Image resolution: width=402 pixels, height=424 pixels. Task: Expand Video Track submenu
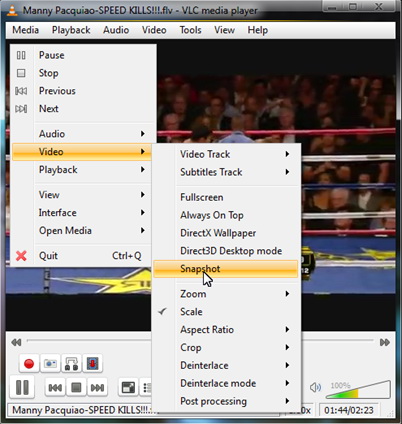point(225,154)
